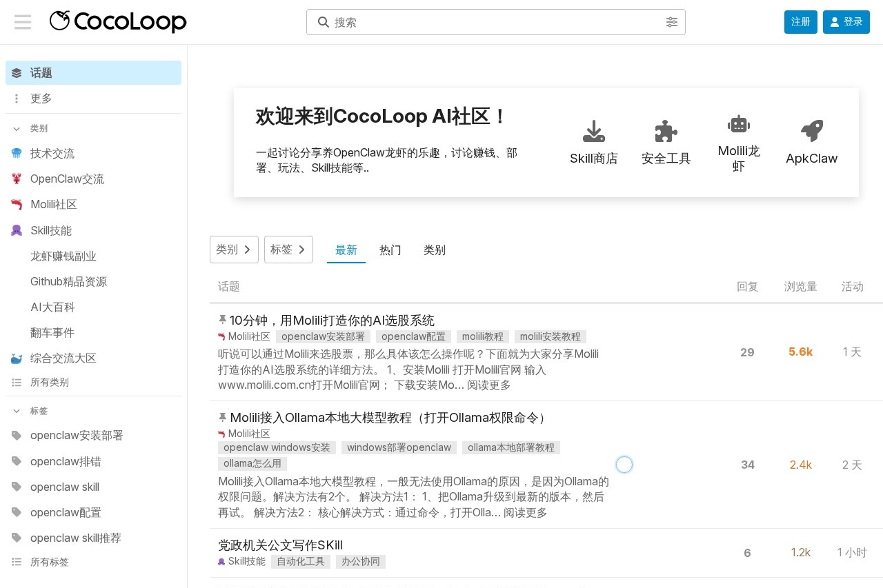
Task: Select the Molili龙虾 robot icon
Action: pos(738,124)
